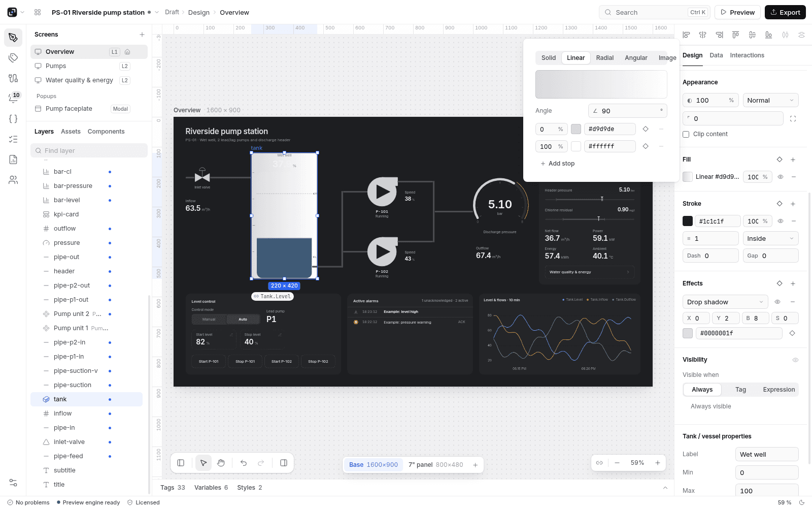812x508 pixels.
Task: Switch control mode to Manual on canvas
Action: tap(209, 320)
